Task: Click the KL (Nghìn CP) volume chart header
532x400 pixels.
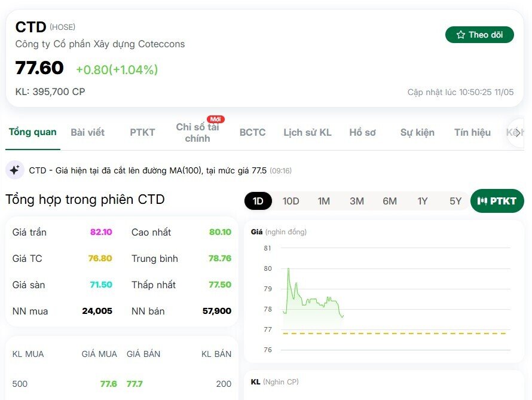Action: coord(274,382)
